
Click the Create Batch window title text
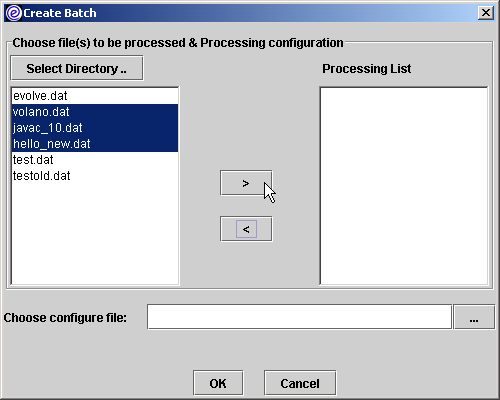pyautogui.click(x=60, y=13)
